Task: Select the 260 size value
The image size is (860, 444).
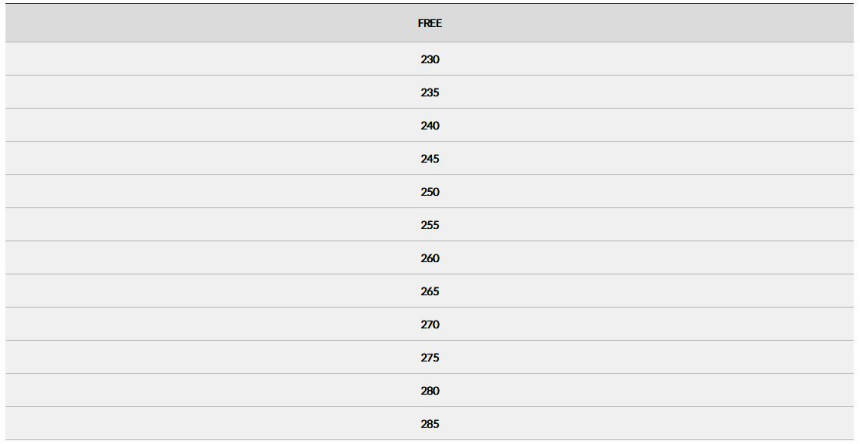Action: tap(429, 258)
